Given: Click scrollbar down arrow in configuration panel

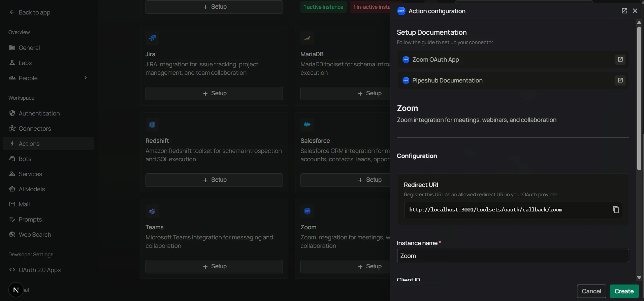Looking at the screenshot, I should 639,278.
